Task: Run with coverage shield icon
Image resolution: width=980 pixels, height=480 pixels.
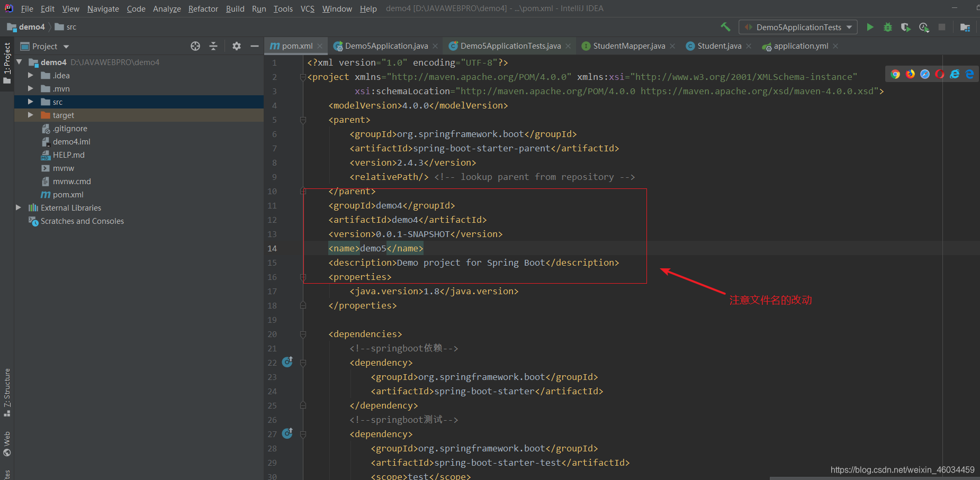Action: (906, 27)
